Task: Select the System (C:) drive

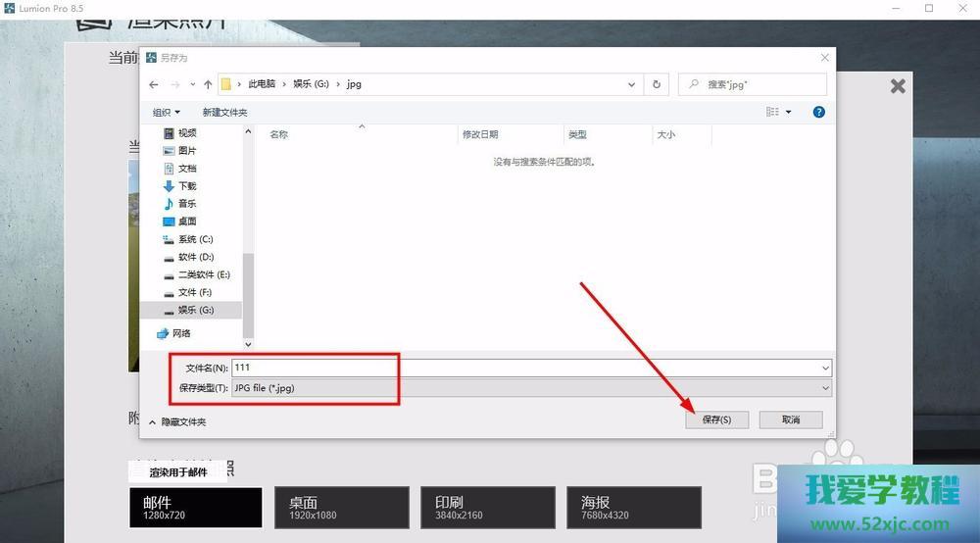Action: tap(194, 239)
